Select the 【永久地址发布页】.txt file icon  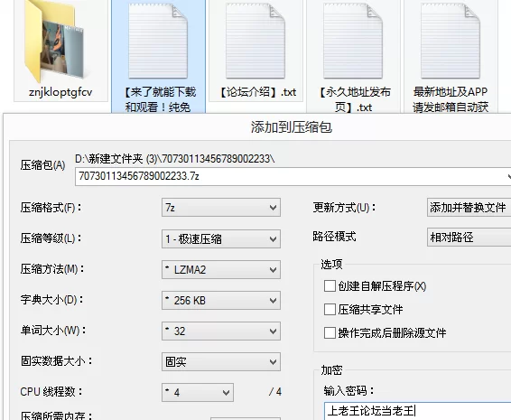tap(353, 40)
